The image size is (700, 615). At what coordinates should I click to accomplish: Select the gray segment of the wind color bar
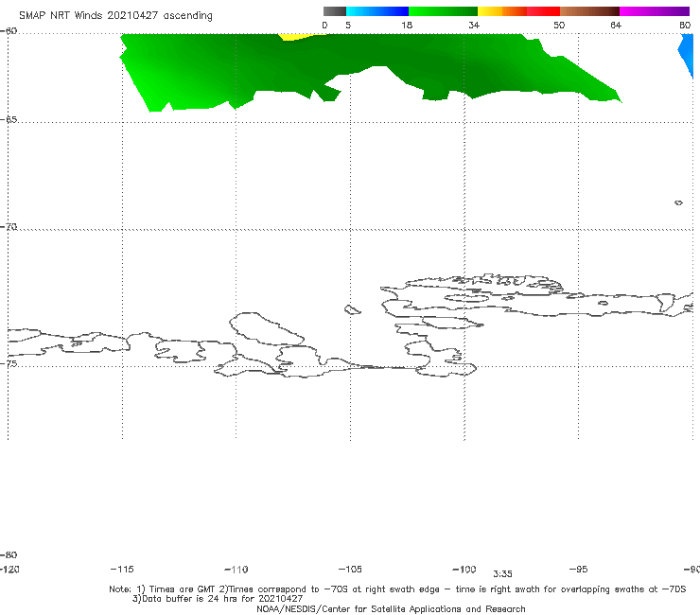click(x=334, y=11)
